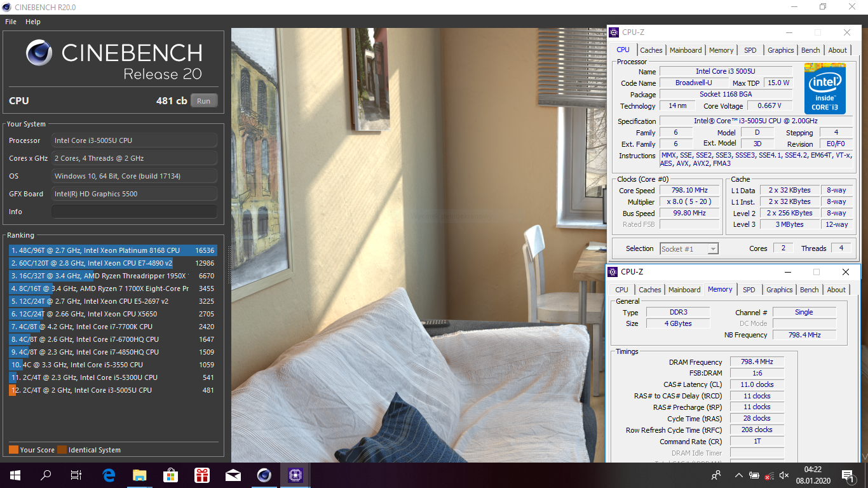Image resolution: width=868 pixels, height=488 pixels.
Task: Click the Info input field in Your System
Action: (134, 212)
